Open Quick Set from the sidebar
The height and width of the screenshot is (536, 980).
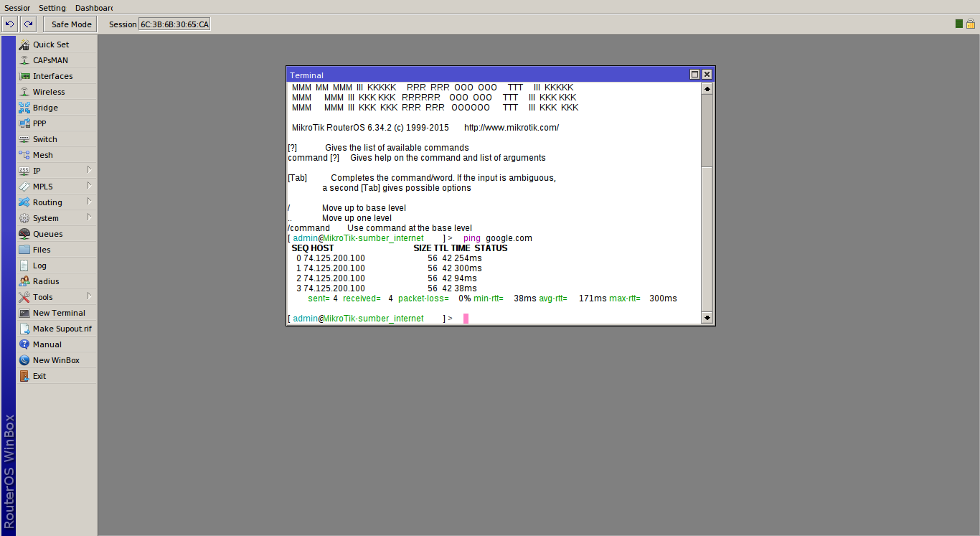pyautogui.click(x=57, y=44)
